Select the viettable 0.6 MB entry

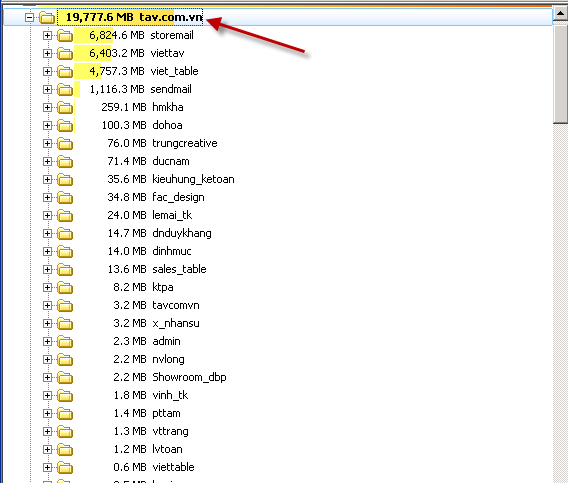154,467
